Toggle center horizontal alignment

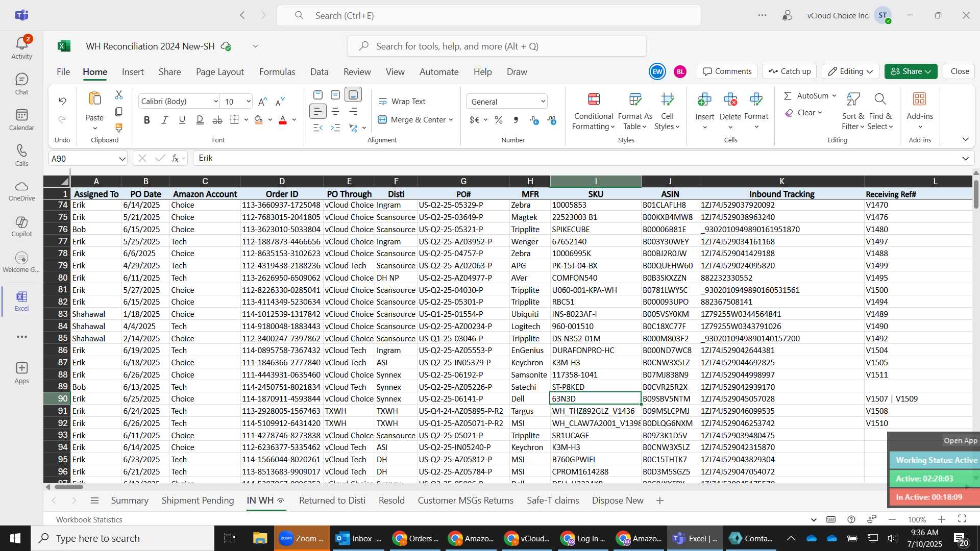click(x=335, y=111)
